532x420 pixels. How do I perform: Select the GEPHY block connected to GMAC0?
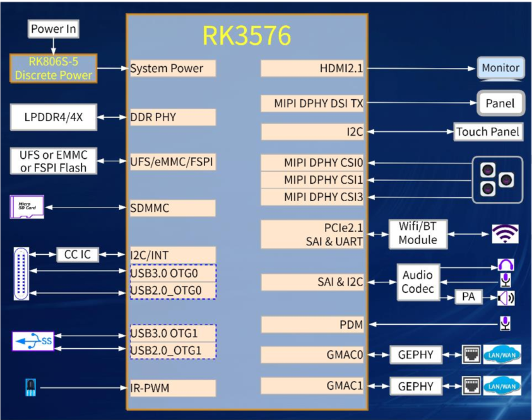click(416, 354)
